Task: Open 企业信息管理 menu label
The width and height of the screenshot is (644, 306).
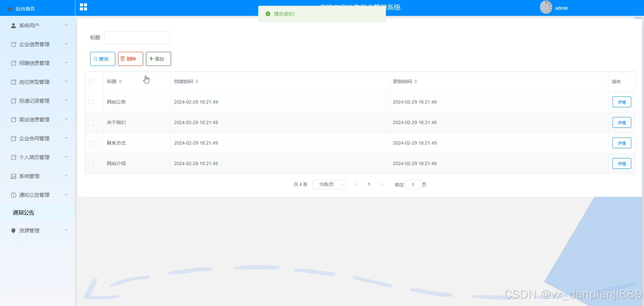Action: (34, 45)
